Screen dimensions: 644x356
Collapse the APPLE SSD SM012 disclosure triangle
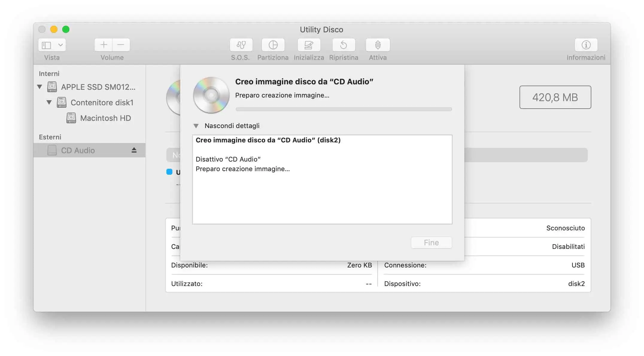coord(39,87)
